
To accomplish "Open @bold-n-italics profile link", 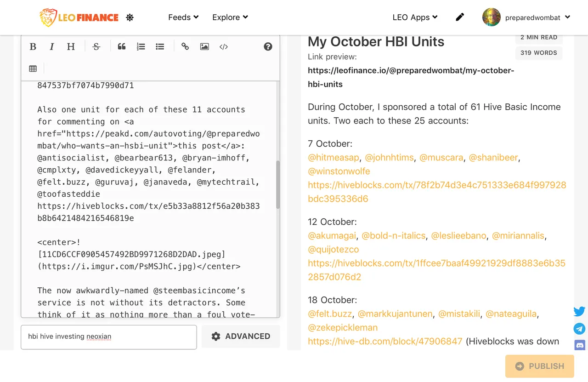I will (x=394, y=235).
